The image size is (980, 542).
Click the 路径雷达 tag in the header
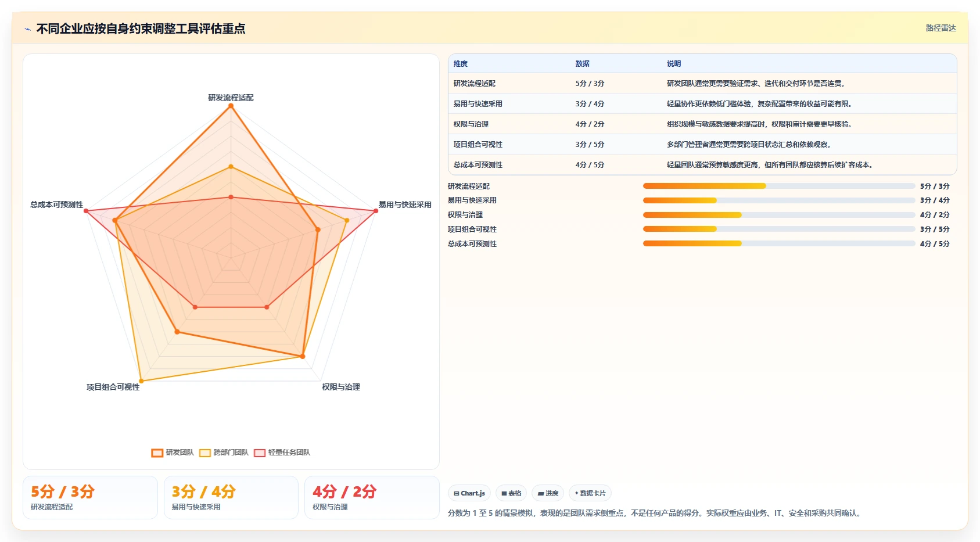(x=940, y=28)
